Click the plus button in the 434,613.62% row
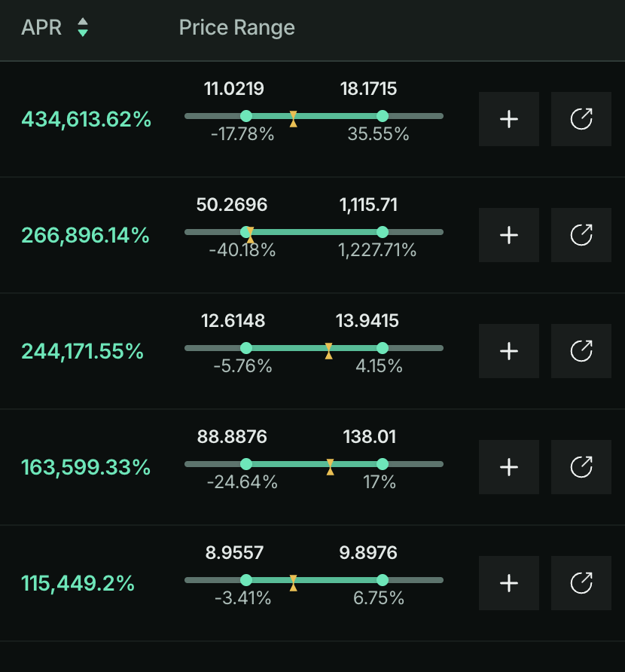The height and width of the screenshot is (672, 625). 509,119
